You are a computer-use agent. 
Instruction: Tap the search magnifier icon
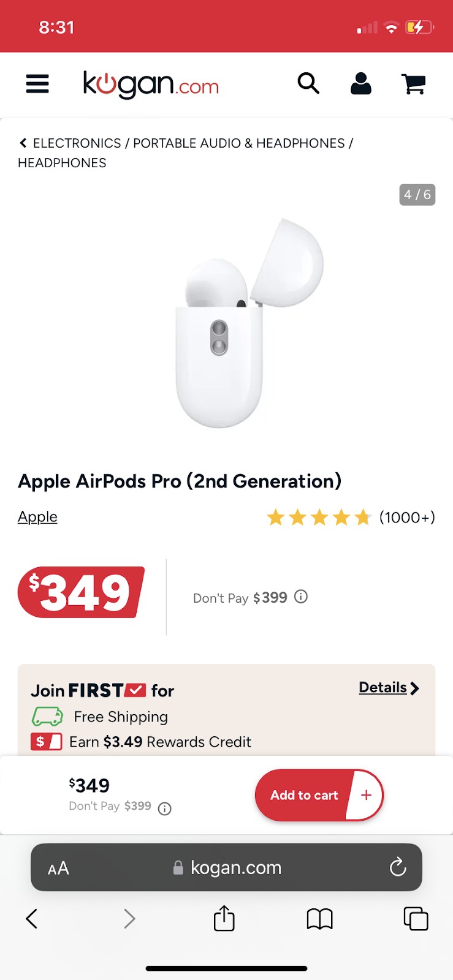click(308, 83)
